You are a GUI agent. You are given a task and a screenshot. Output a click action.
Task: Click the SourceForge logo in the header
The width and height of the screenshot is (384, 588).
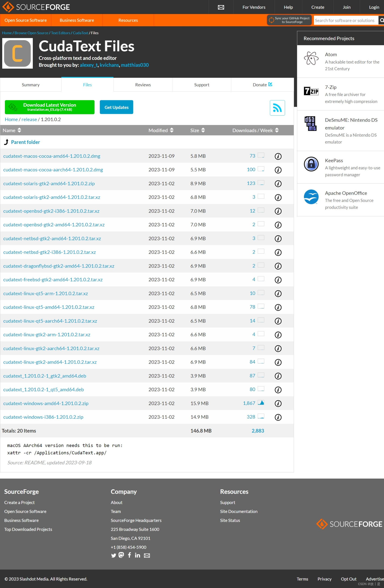(36, 7)
